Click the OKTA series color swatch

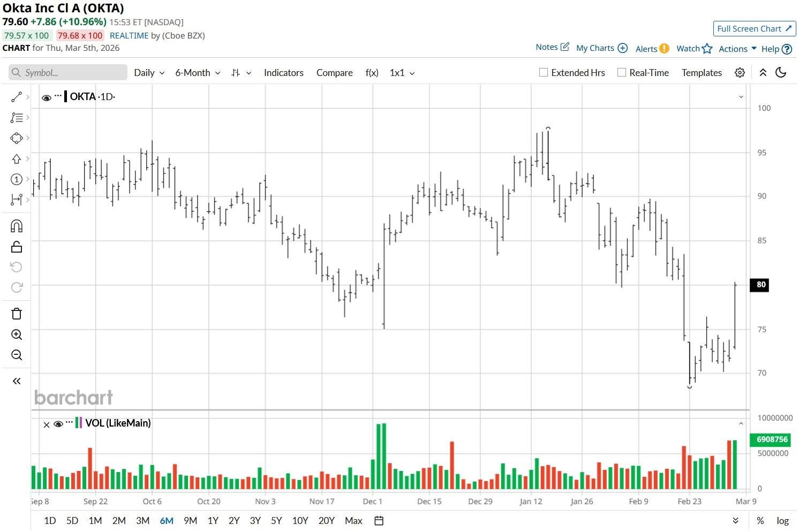point(66,97)
